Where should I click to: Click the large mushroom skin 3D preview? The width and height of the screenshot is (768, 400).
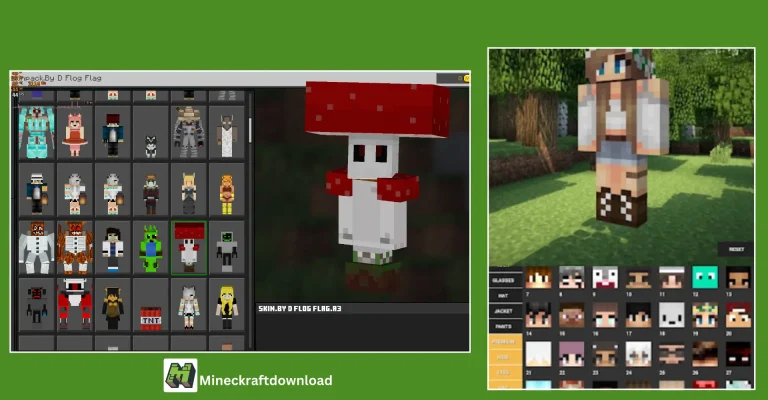376,186
